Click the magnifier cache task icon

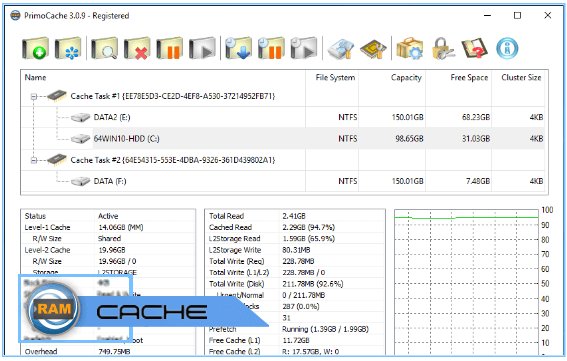[105, 48]
